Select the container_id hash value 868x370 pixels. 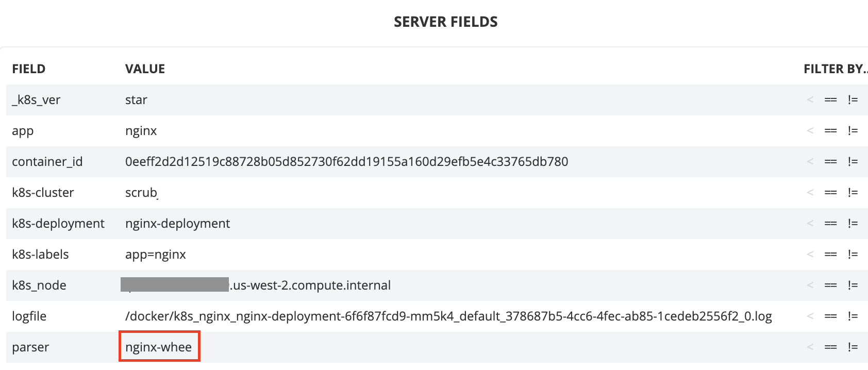pyautogui.click(x=346, y=162)
